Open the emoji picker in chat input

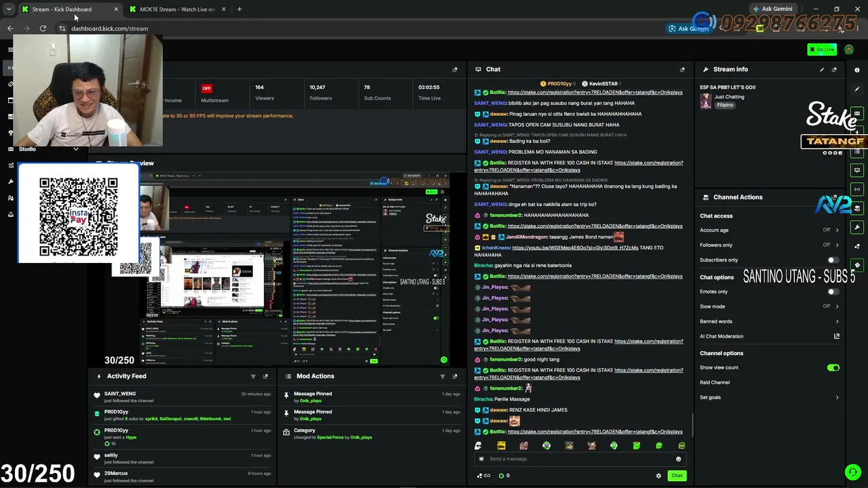click(x=678, y=459)
